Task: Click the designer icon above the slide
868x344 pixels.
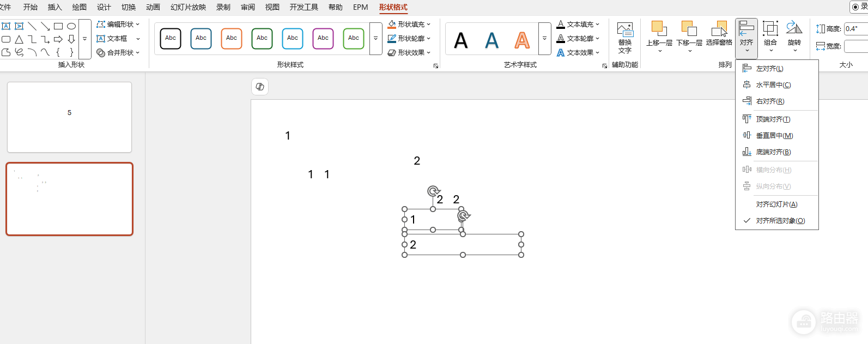Action: coord(260,87)
